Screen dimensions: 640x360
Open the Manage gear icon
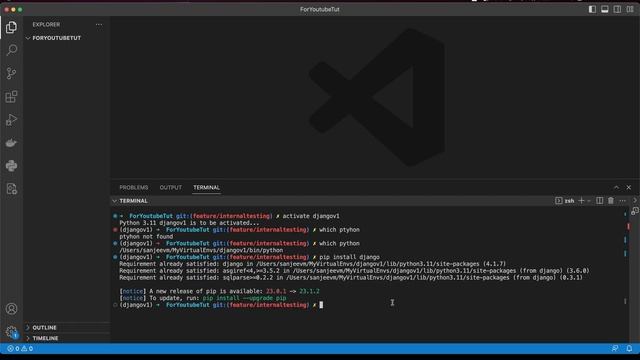pyautogui.click(x=11, y=331)
